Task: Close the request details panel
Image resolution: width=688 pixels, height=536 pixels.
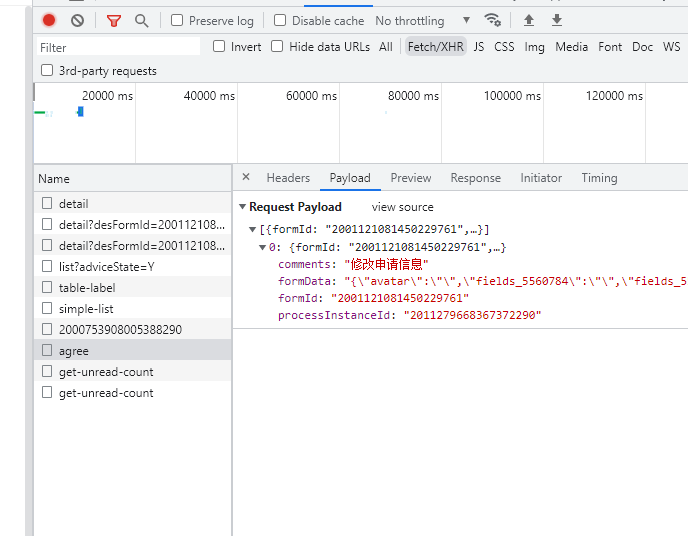Action: pyautogui.click(x=246, y=177)
